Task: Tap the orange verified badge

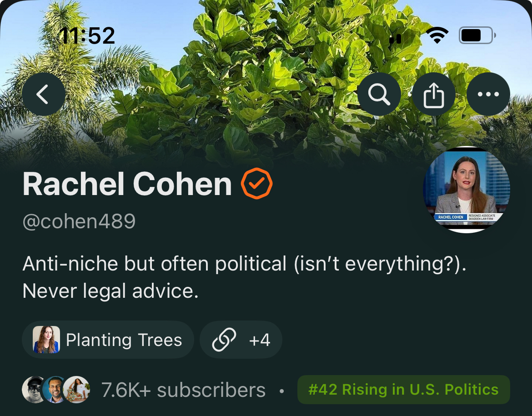Action: coord(256,183)
